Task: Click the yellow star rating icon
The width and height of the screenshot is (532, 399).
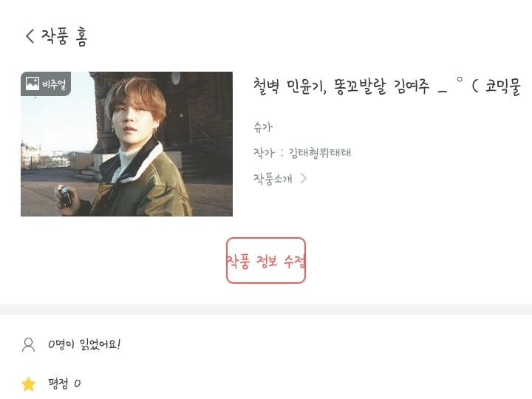Action: point(29,383)
